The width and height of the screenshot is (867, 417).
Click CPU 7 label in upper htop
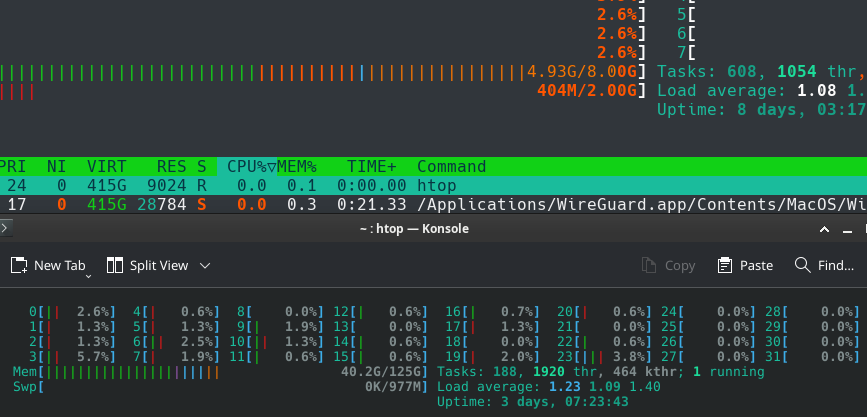click(682, 53)
